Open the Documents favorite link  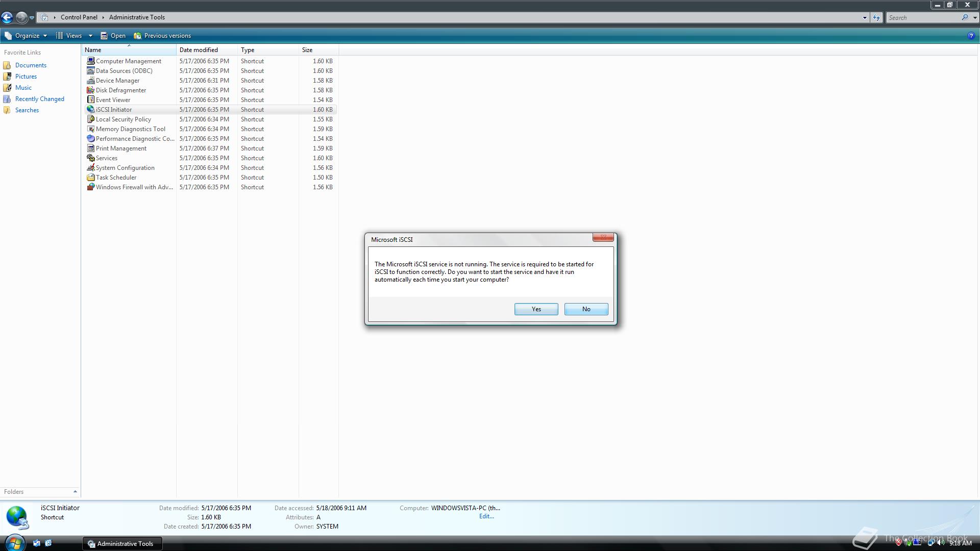31,65
